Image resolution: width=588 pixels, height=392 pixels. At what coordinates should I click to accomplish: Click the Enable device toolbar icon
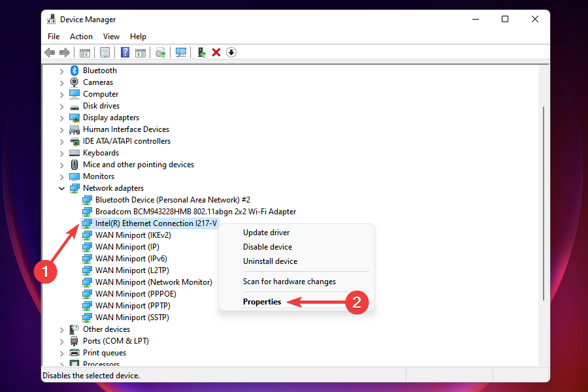(x=202, y=52)
